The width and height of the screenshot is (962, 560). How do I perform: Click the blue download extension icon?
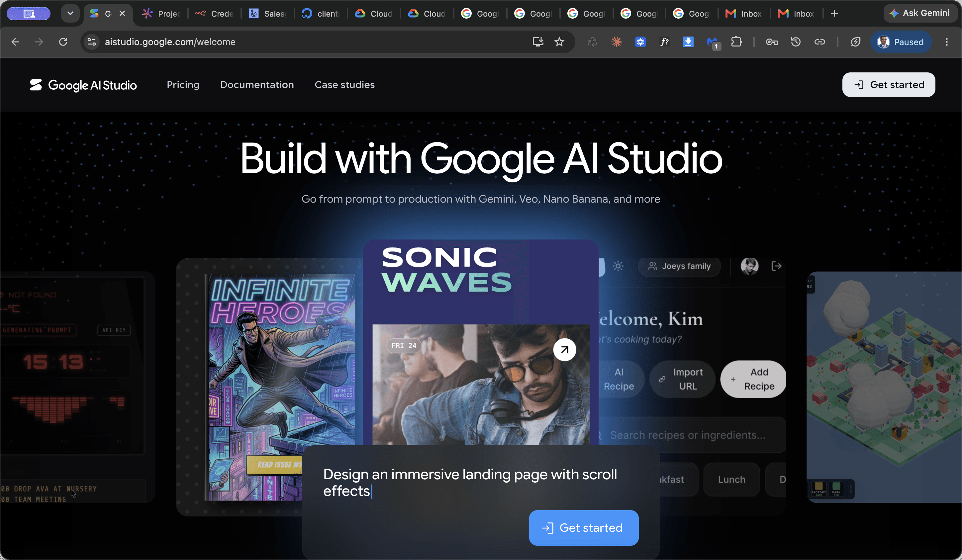688,42
